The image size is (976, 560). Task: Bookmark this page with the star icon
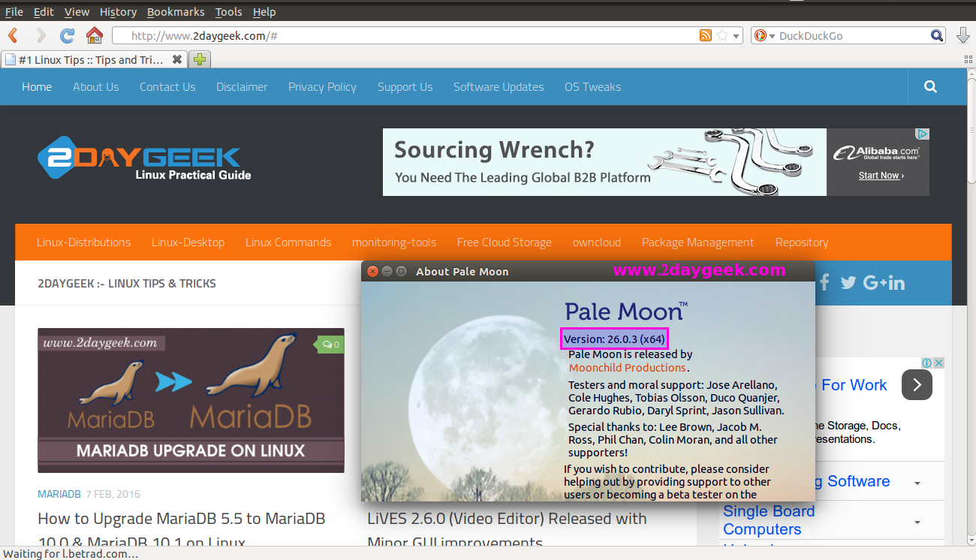coord(721,35)
